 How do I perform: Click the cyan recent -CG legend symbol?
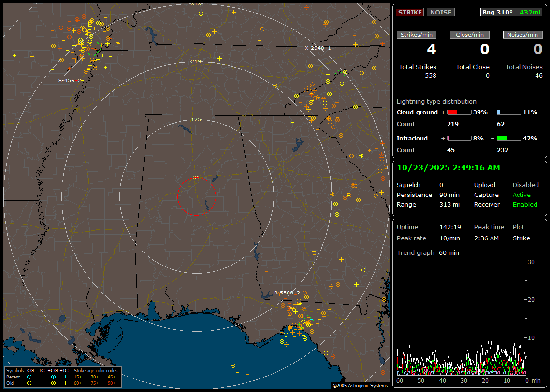click(29, 377)
